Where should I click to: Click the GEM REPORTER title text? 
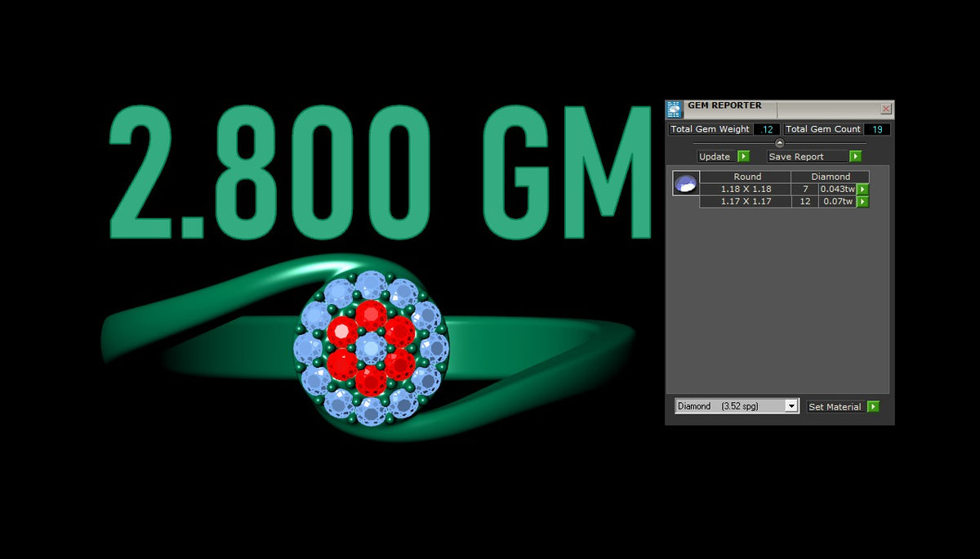point(724,105)
